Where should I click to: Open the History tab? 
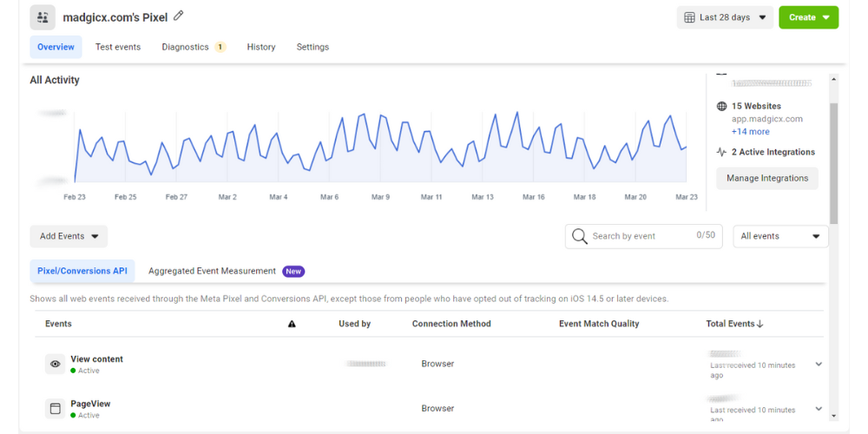[x=261, y=47]
